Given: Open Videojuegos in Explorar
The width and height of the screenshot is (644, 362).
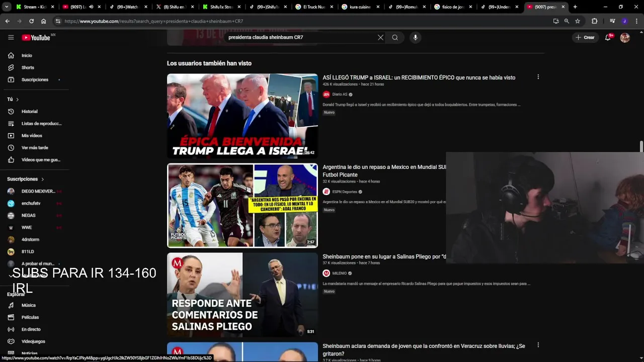Looking at the screenshot, I should click(33, 341).
